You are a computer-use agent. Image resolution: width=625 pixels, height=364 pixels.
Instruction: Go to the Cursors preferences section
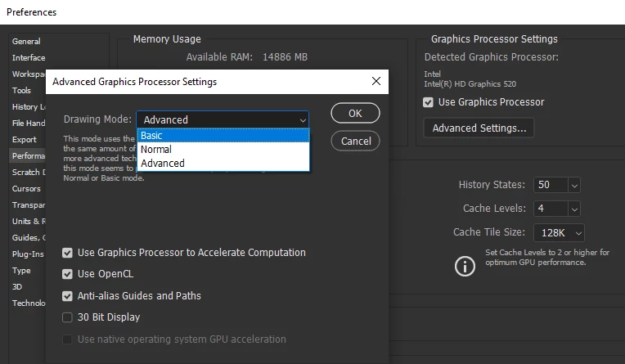tap(26, 189)
